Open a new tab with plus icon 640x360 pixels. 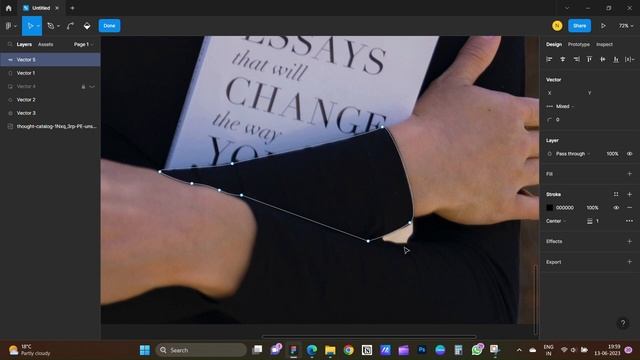tap(72, 8)
